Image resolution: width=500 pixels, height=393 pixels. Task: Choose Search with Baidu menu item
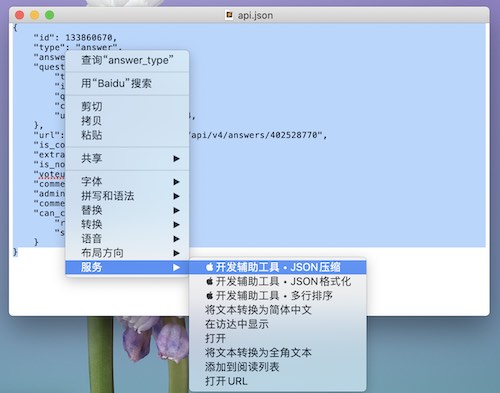(127, 83)
